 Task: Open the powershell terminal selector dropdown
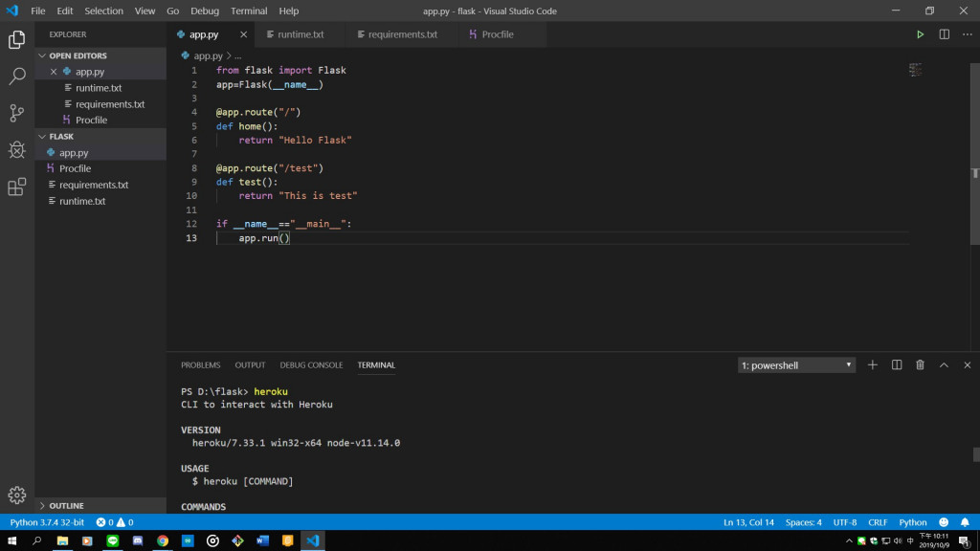[x=796, y=365]
